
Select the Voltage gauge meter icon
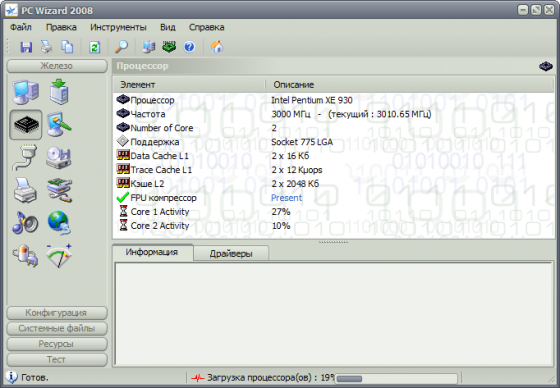click(x=59, y=255)
